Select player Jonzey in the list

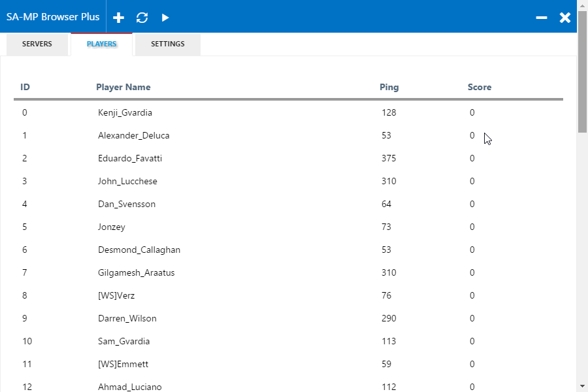[288, 227]
